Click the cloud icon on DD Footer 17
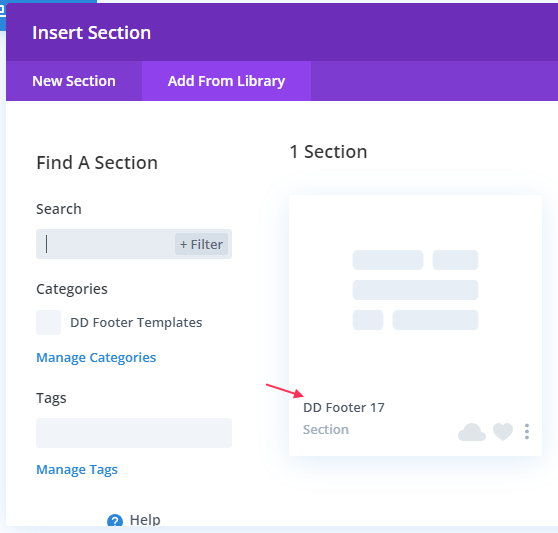 472,432
